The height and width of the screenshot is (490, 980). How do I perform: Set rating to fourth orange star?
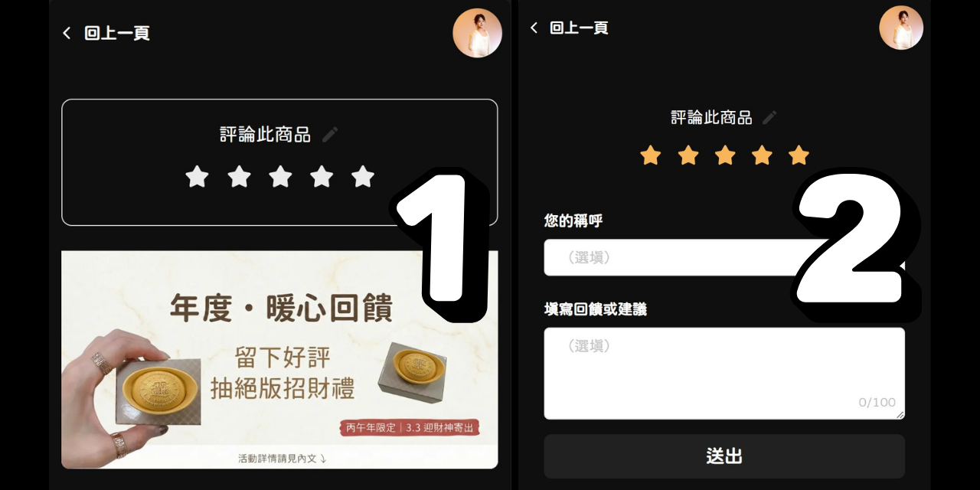tap(762, 155)
